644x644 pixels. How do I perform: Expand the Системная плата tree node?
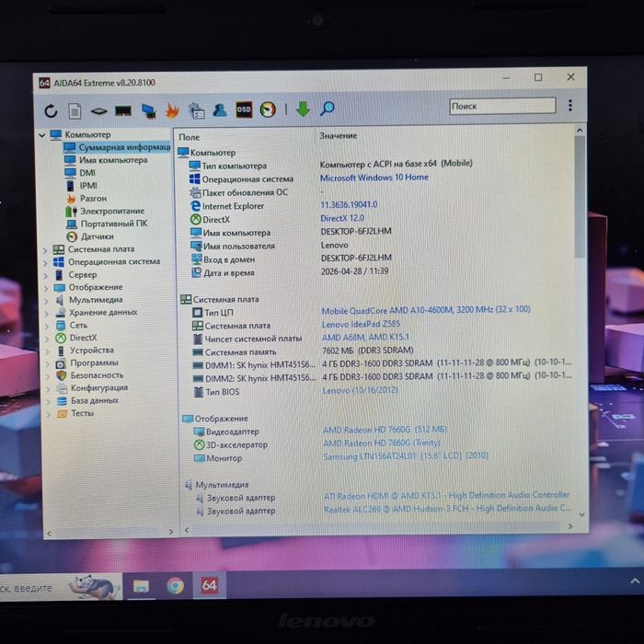click(x=46, y=249)
